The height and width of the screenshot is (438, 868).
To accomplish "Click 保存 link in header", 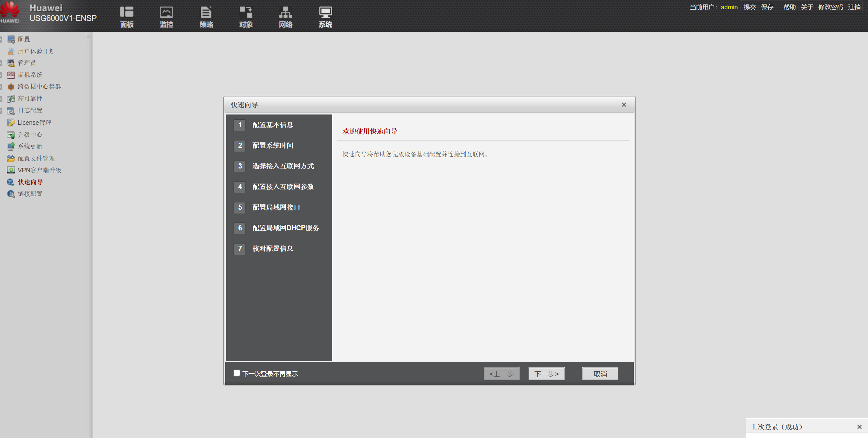I will tap(767, 7).
